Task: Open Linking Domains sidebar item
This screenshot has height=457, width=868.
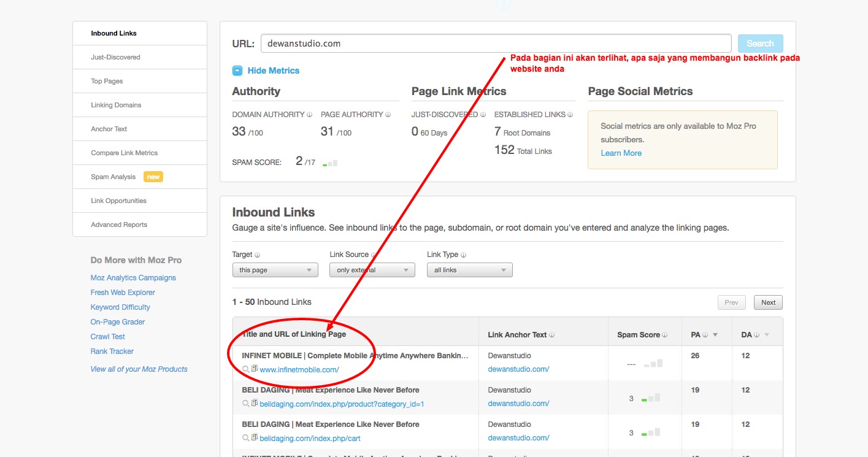Action: click(140, 105)
